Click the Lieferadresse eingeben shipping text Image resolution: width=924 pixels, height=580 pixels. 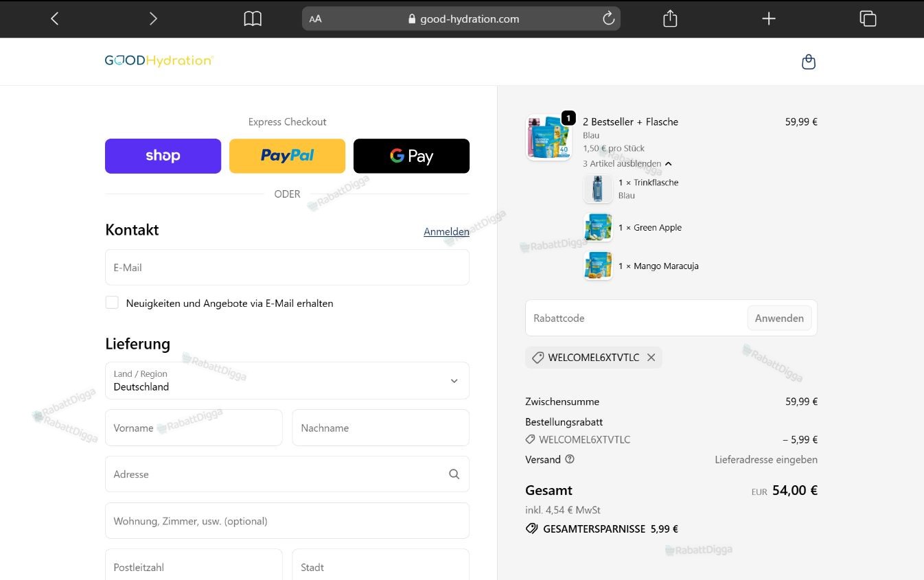pos(766,460)
